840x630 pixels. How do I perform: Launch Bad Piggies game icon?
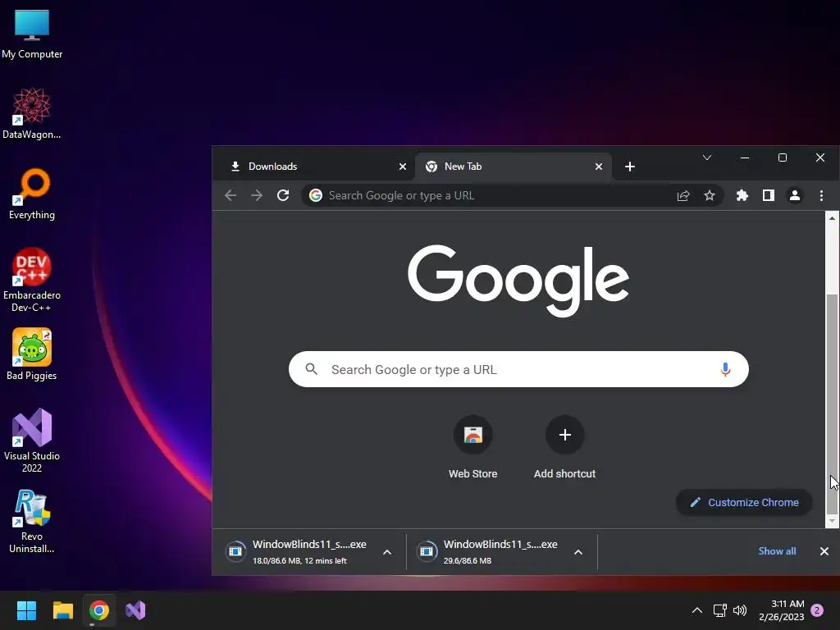(32, 354)
